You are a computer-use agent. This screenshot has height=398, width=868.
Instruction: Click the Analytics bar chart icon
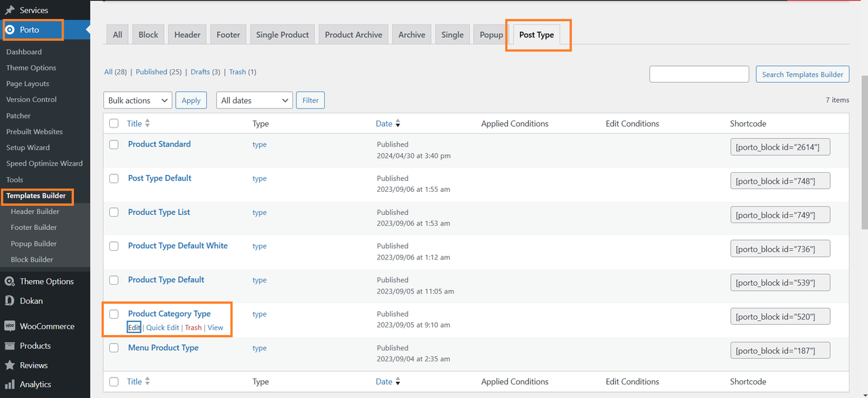coord(9,384)
